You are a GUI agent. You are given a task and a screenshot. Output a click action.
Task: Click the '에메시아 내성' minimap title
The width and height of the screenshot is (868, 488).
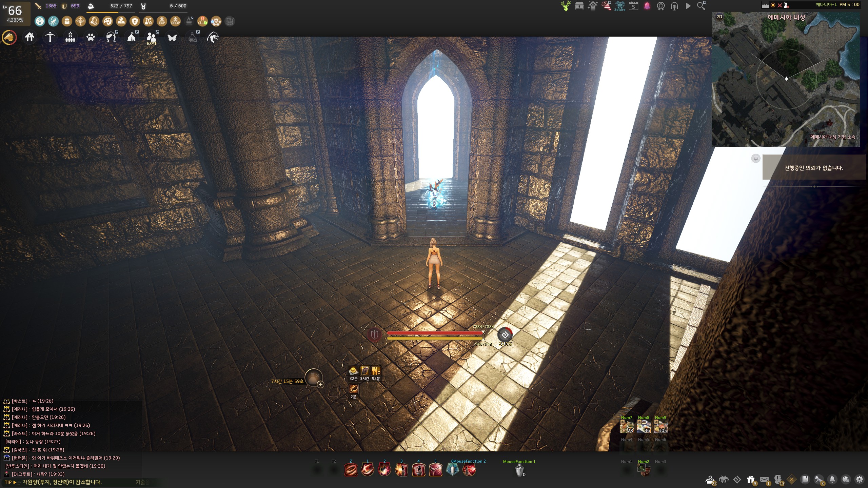tap(786, 18)
